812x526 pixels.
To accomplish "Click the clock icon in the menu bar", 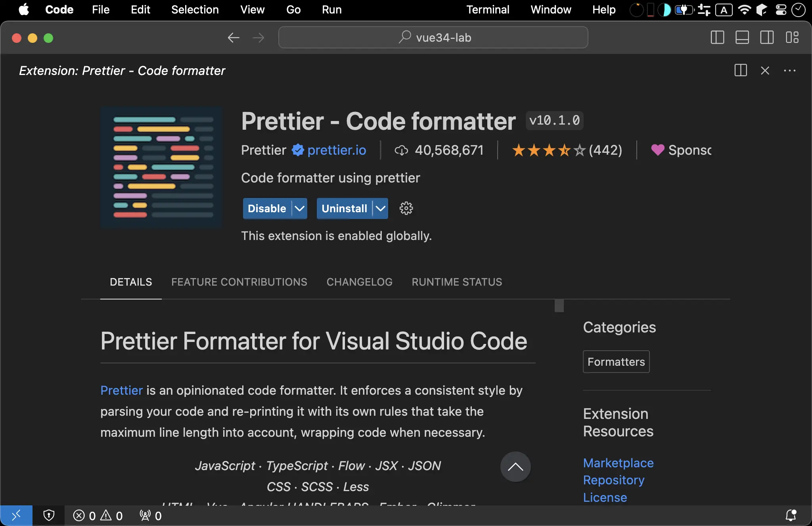I will [798, 10].
